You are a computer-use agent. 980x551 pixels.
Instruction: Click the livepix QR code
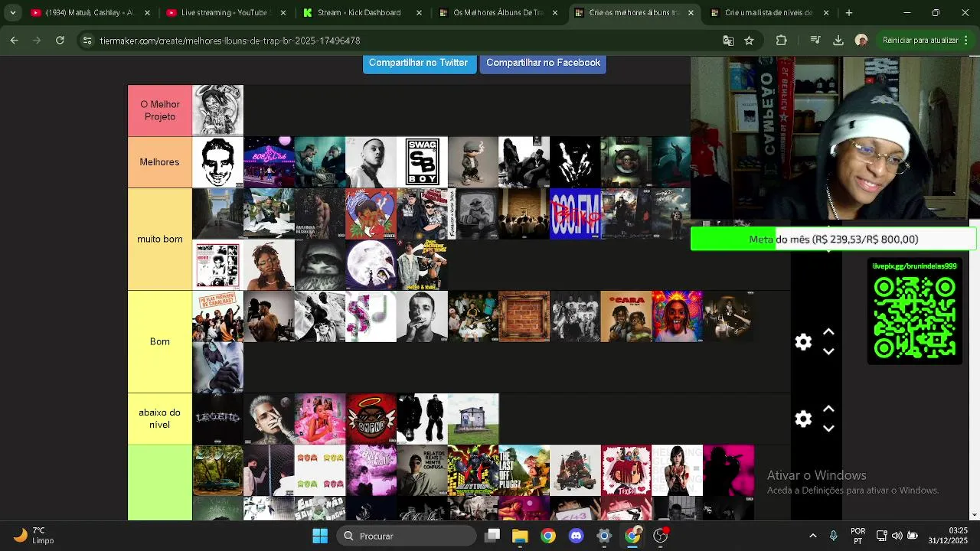[915, 318]
